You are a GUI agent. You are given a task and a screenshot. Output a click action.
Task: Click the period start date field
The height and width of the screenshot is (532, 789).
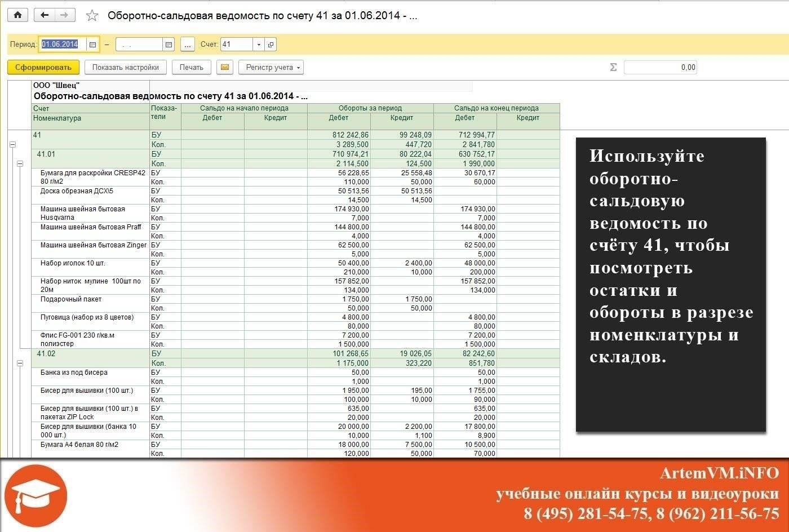click(63, 45)
